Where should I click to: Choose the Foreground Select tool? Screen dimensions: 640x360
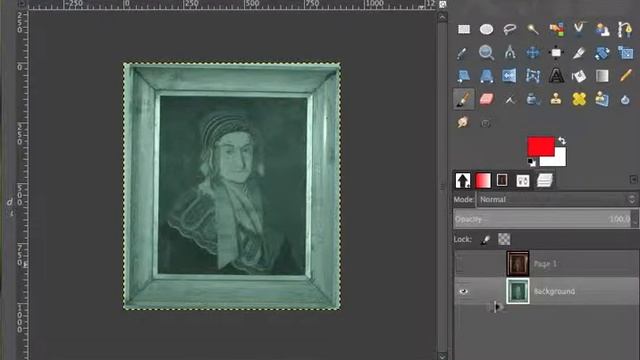click(602, 29)
